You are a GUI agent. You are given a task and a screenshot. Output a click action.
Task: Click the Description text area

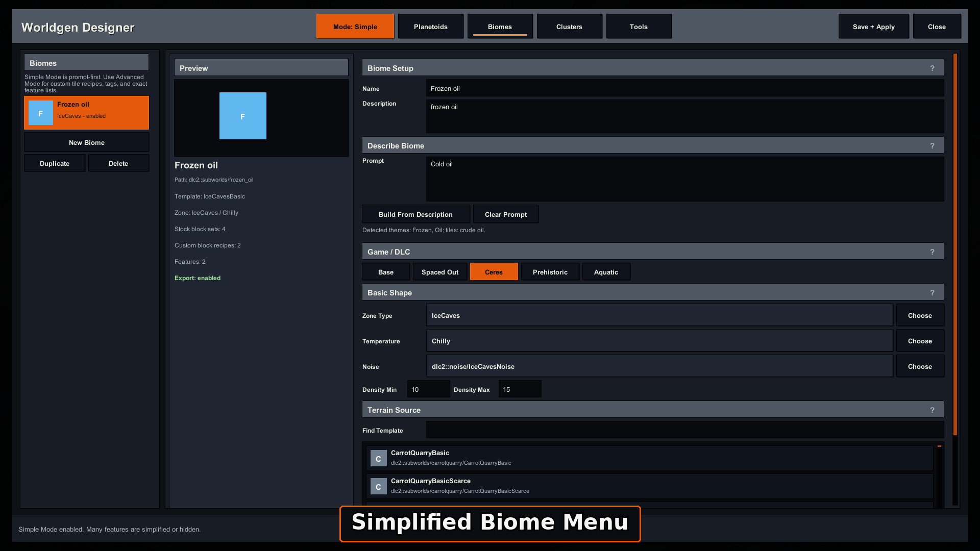[685, 116]
